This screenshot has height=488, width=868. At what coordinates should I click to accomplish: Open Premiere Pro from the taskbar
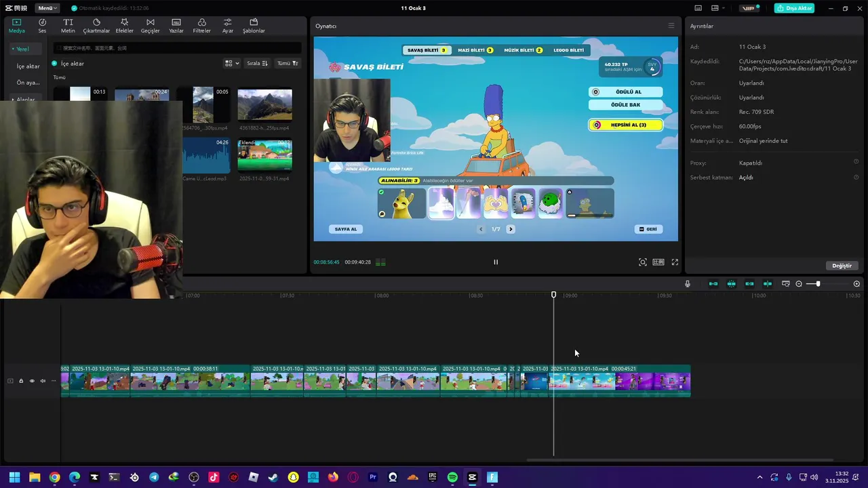coord(373,477)
